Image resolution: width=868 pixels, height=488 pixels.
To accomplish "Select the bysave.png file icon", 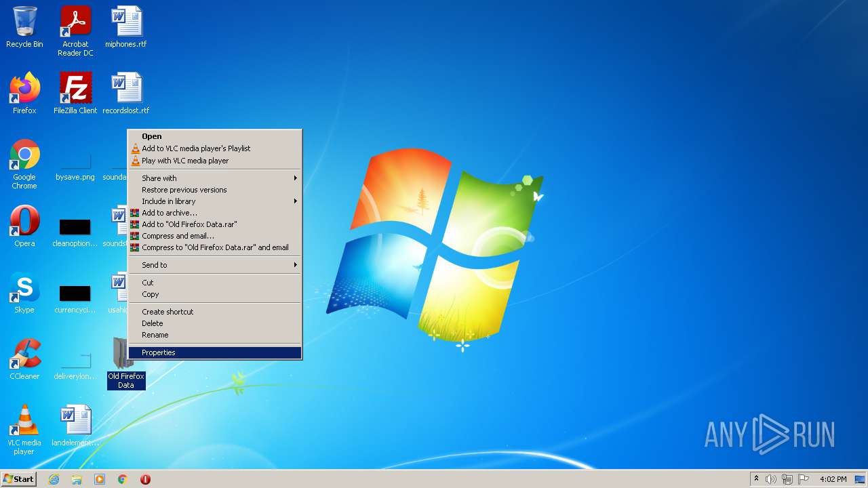I will pos(75,167).
